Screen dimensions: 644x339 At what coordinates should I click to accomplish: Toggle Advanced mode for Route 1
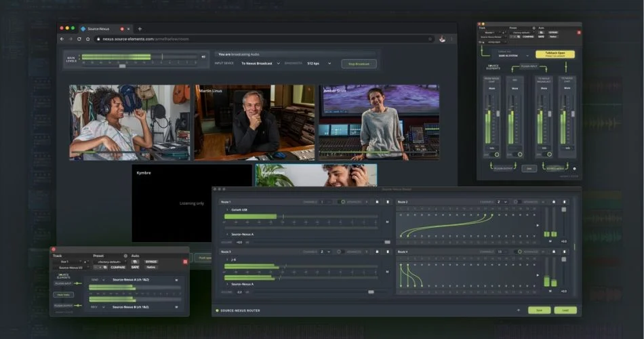click(341, 202)
